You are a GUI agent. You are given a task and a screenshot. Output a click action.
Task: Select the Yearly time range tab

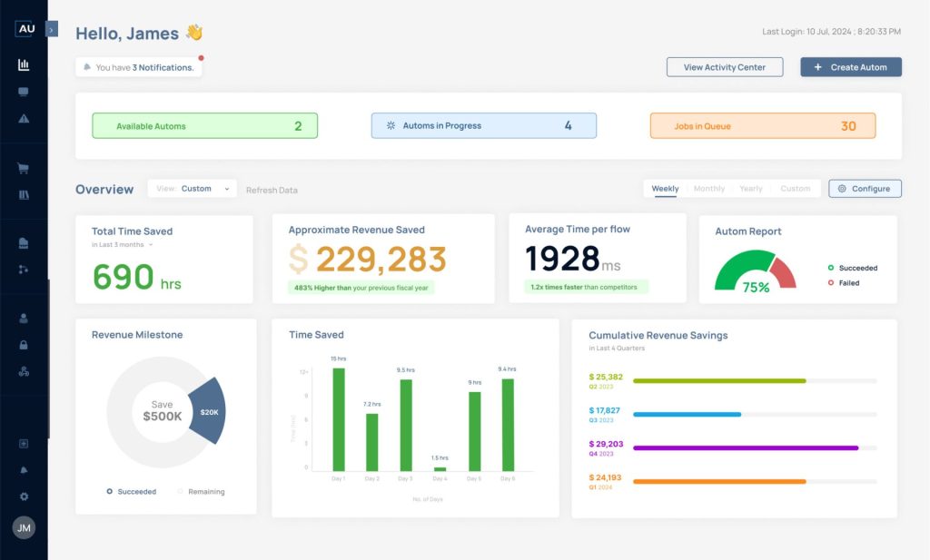(x=751, y=189)
